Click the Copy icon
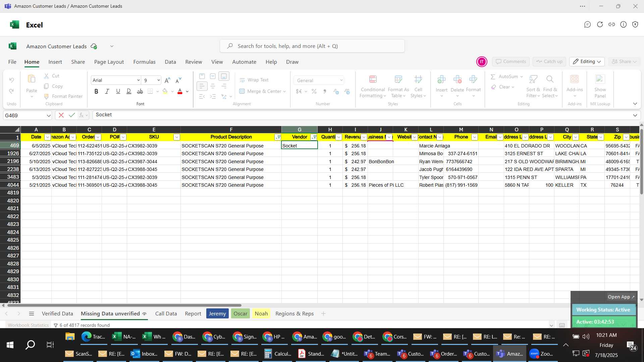Viewport: 644px width, 362px height. [47, 86]
